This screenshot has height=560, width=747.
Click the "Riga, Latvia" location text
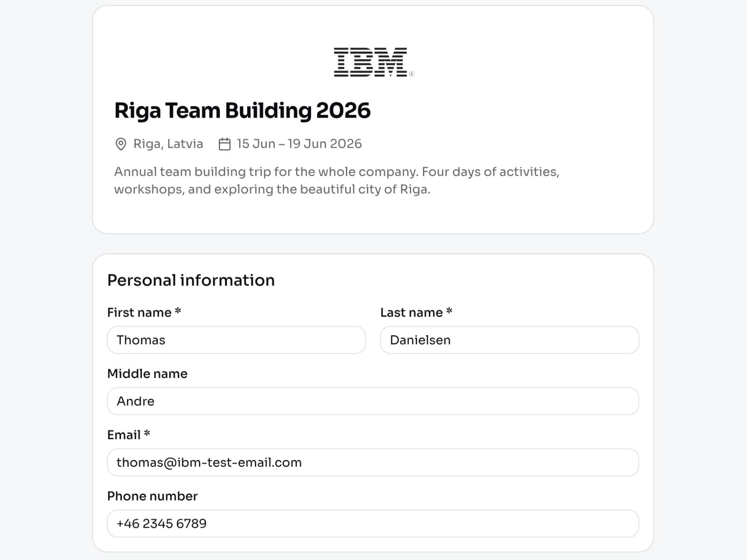click(x=168, y=144)
